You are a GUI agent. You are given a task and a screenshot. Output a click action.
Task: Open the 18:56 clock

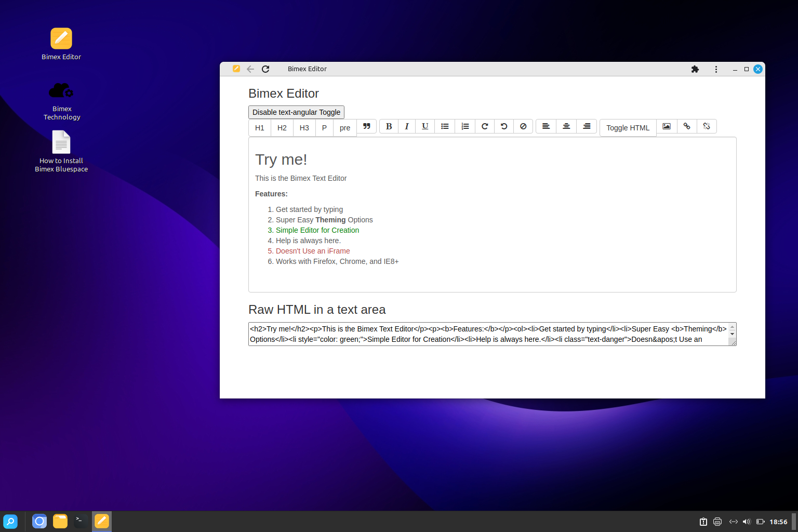point(778,522)
